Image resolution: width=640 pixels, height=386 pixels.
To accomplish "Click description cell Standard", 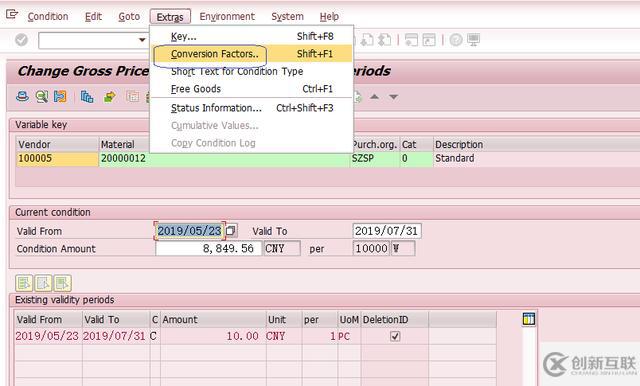I will pyautogui.click(x=536, y=158).
